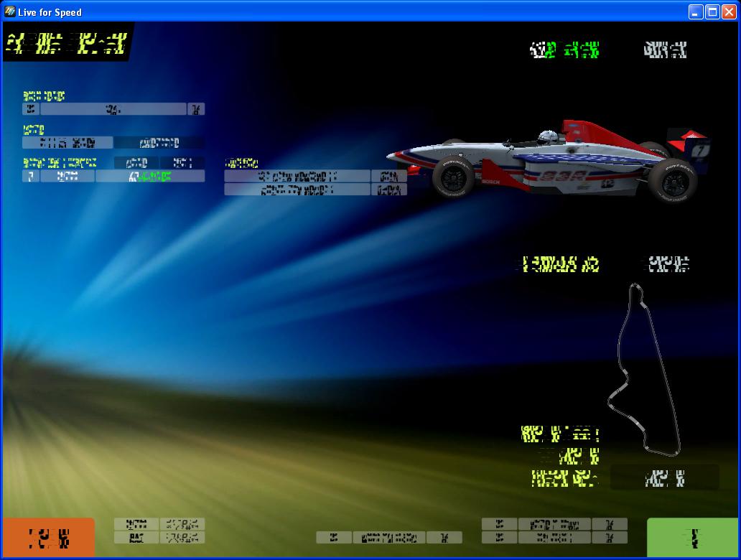The image size is (741, 560).
Task: Click the orange button in the bottom-left corner
Action: tap(49, 538)
